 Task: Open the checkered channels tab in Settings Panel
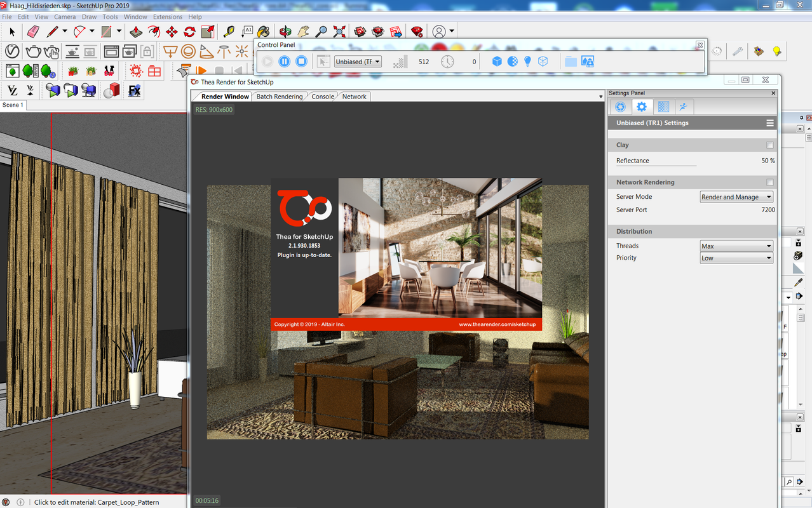tap(663, 107)
